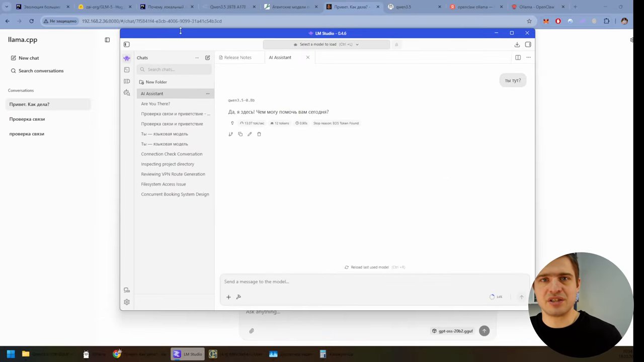Switch to the Release Notes tab

coord(235,57)
